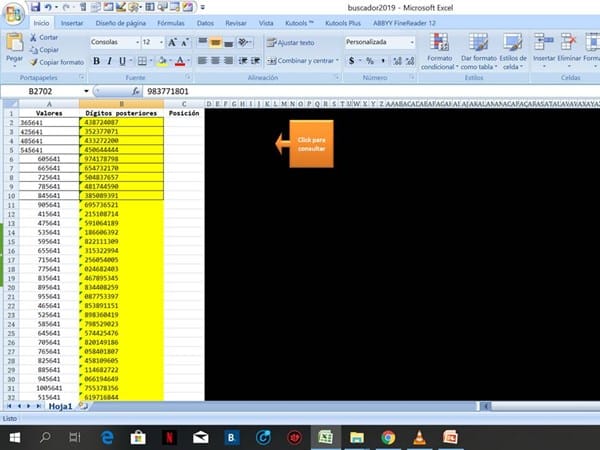Increase decimal places
Image resolution: width=600 pixels, height=450 pixels.
tap(397, 60)
